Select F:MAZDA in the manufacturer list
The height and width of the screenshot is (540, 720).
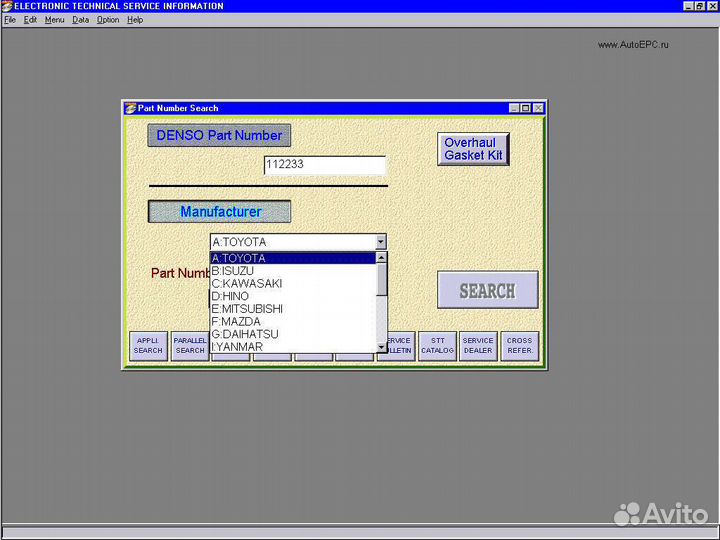(236, 322)
